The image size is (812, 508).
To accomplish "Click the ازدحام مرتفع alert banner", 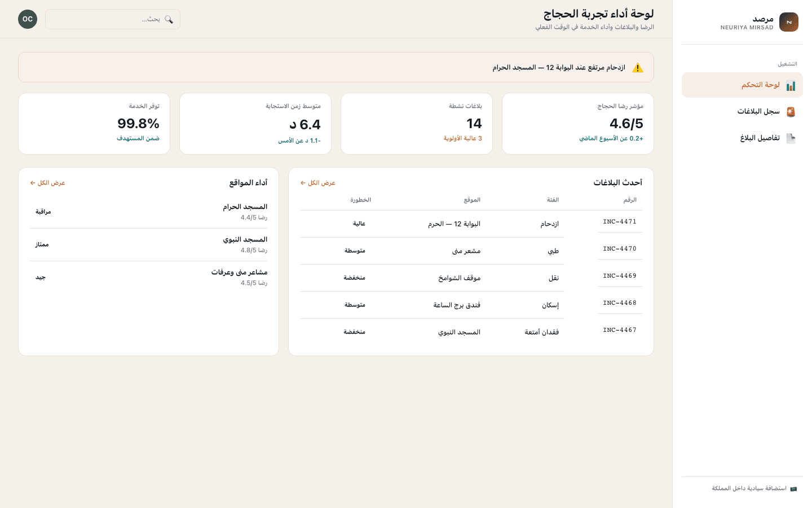I will click(336, 67).
